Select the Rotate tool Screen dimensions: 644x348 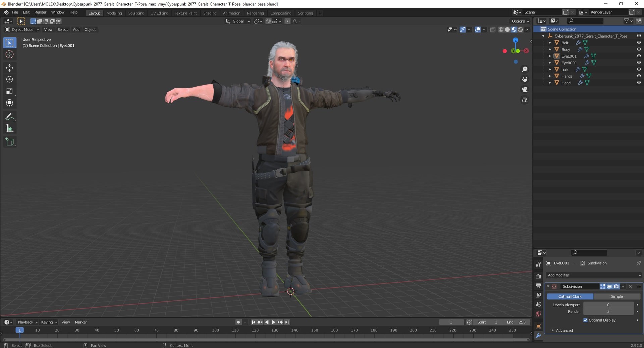tap(9, 80)
